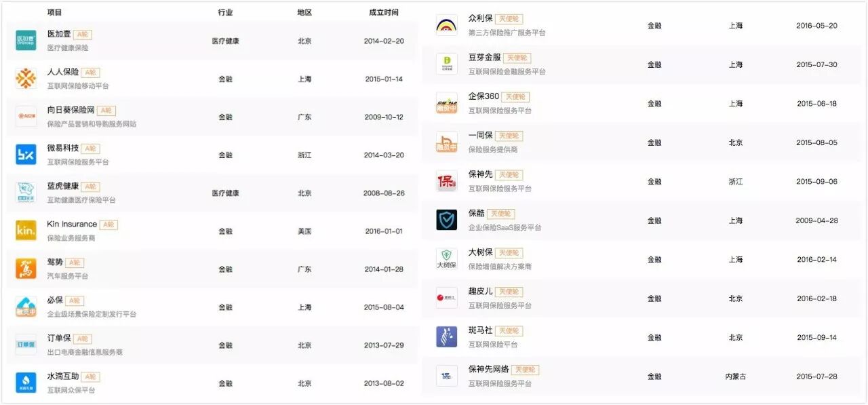
Task: Click the 天使轮 tag beside 趣皮儿
Action: click(x=509, y=292)
